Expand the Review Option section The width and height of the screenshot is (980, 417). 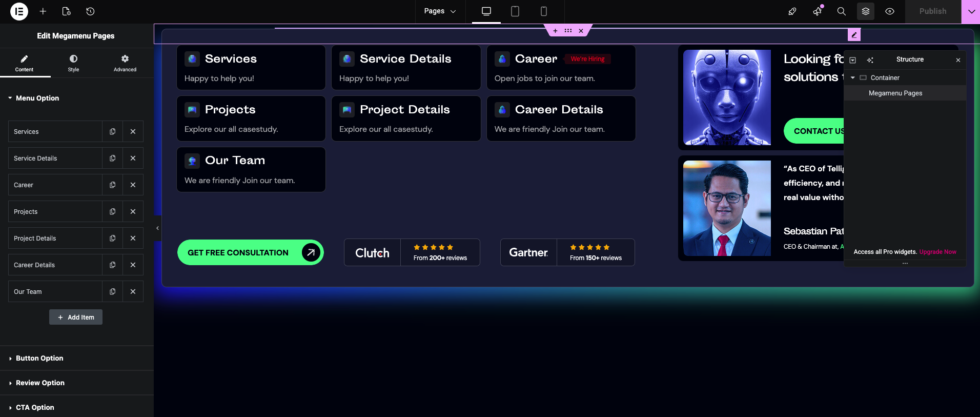tap(40, 383)
